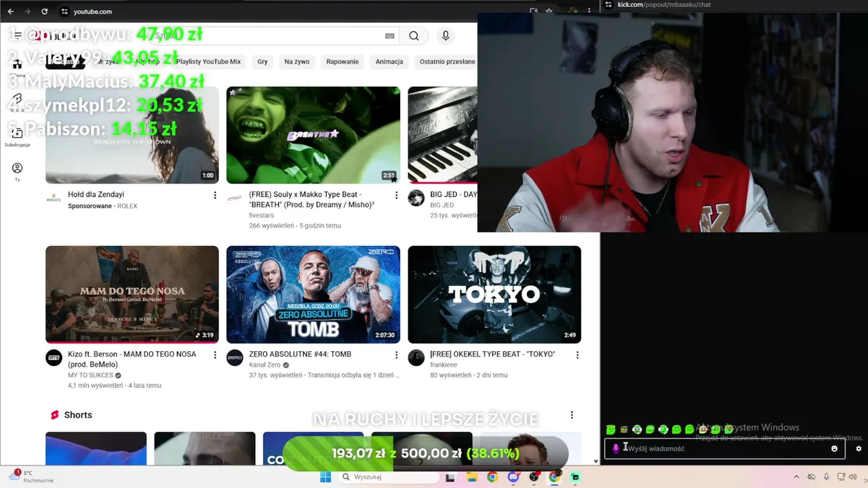
Task: Click the frankieee channel avatar
Action: point(416,357)
